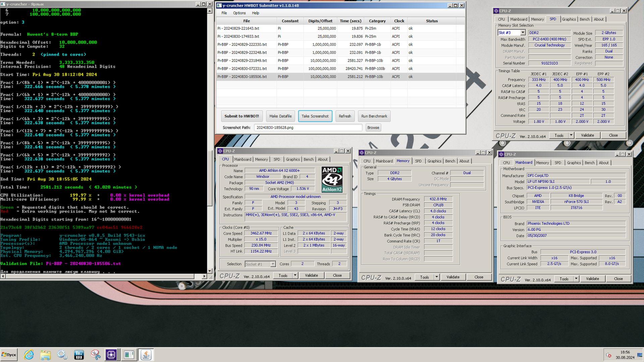The image size is (644, 362).
Task: Click the CPU-Z icon in the SPD window titlebar
Action: tap(496, 11)
